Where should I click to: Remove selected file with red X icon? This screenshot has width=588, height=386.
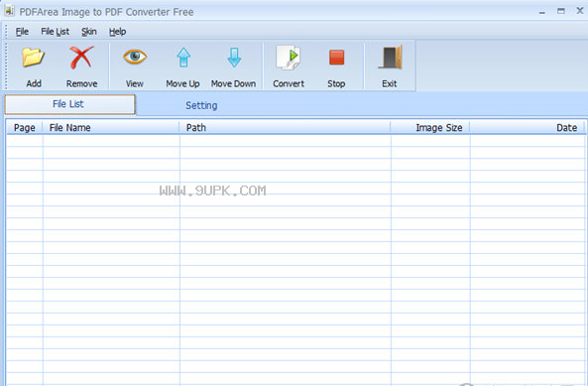coord(81,58)
